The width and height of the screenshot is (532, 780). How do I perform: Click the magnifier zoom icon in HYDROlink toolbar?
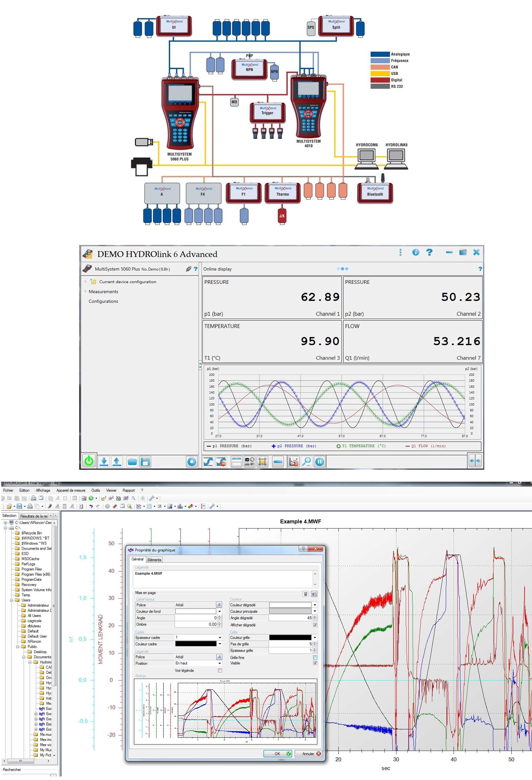tap(306, 461)
